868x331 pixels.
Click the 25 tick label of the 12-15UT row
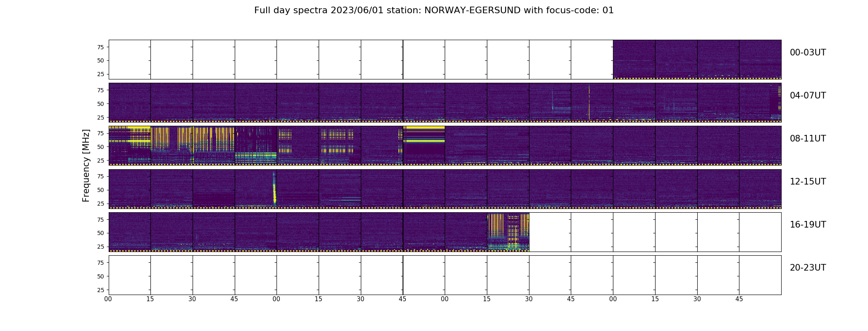point(100,204)
